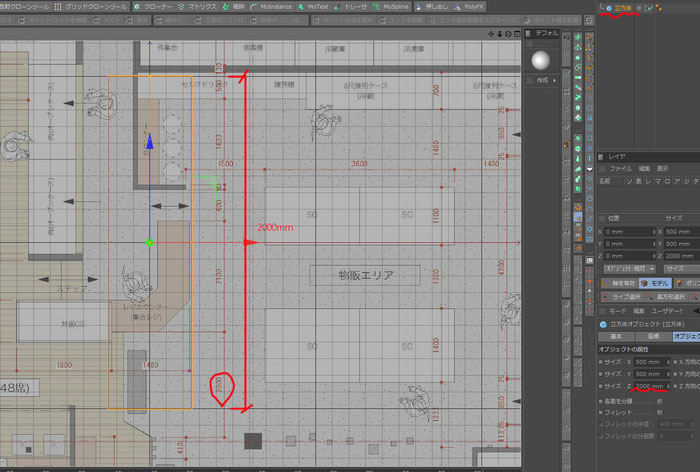Click the viewport zoom camera icon
The image size is (700, 472).
pos(500,34)
